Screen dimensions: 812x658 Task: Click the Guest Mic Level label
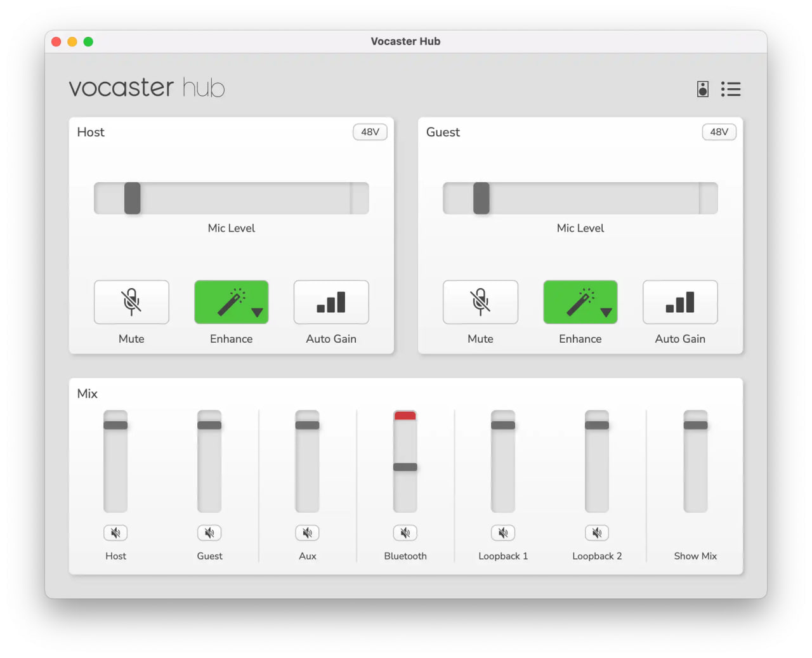580,228
